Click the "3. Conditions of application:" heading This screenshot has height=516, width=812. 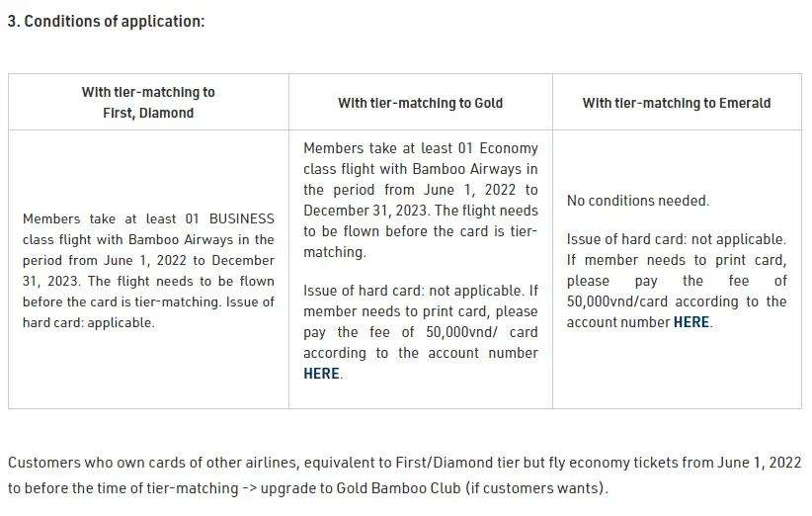point(107,22)
